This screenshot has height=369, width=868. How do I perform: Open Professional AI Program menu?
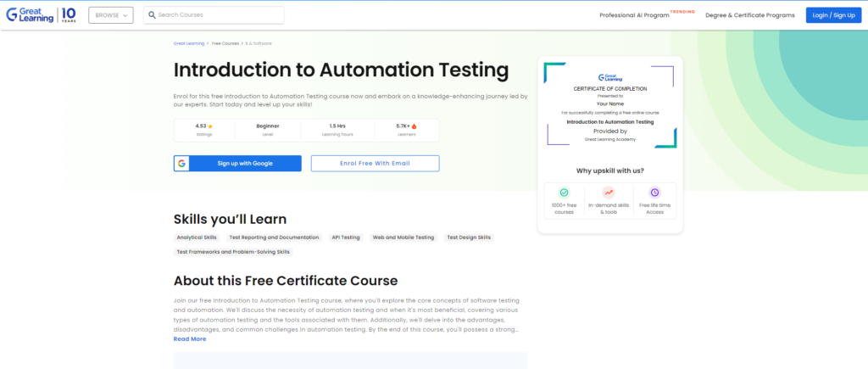634,15
